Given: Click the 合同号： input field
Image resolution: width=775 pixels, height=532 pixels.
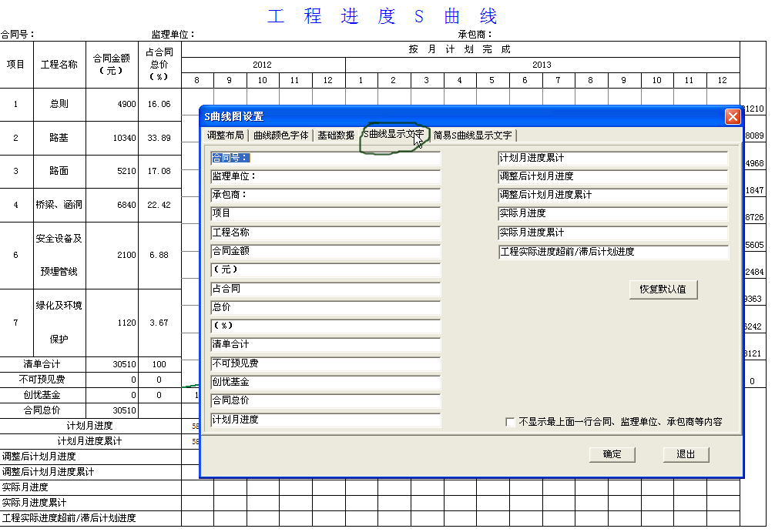Looking at the screenshot, I should (325, 158).
